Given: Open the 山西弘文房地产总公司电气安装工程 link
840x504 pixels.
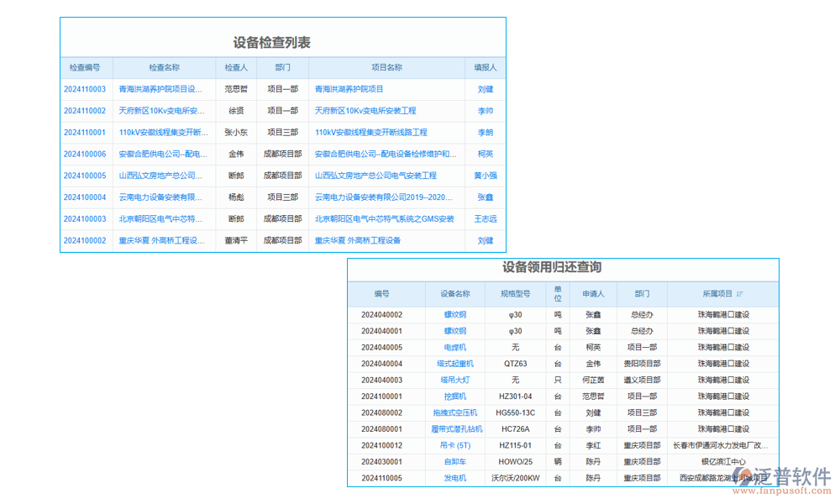Looking at the screenshot, I should pos(375,176).
